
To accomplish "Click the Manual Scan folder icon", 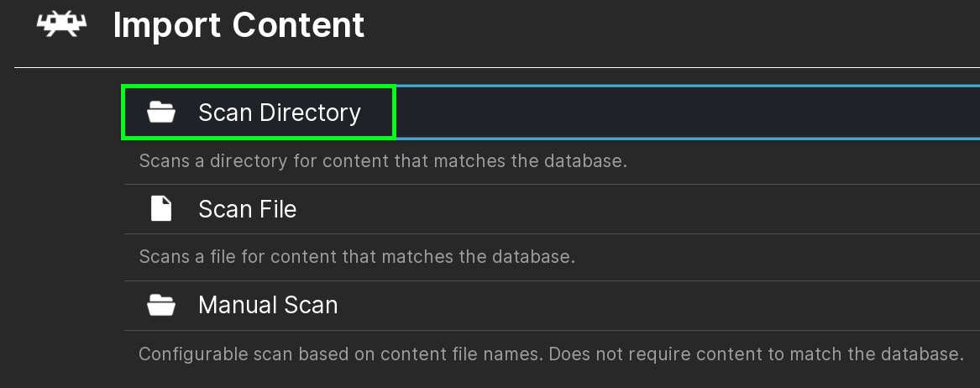I will tap(160, 304).
